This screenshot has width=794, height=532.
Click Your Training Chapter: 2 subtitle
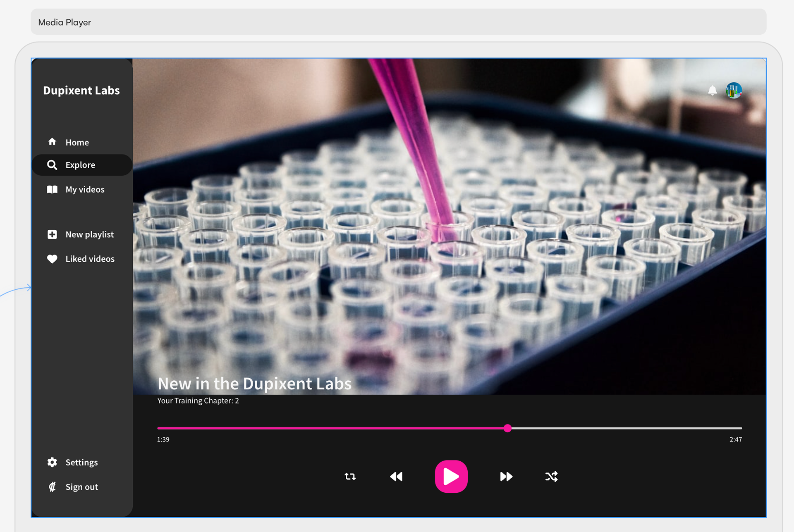198,401
